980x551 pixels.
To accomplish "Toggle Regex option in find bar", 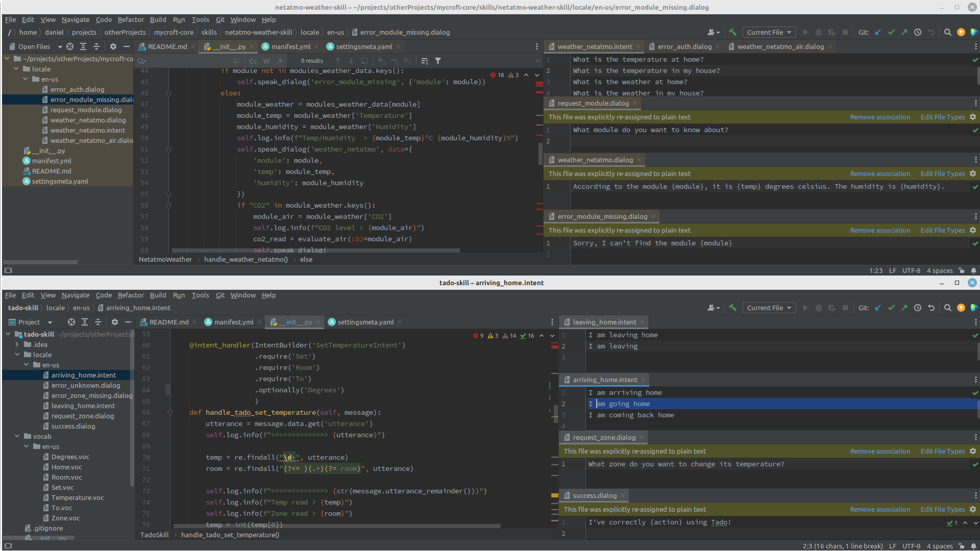I will coord(280,61).
